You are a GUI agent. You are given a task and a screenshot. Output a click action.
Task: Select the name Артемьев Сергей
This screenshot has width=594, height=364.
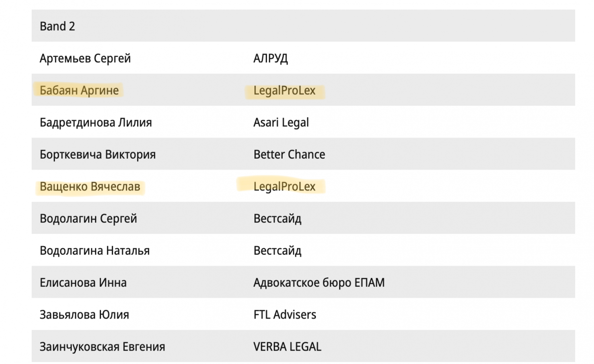(x=85, y=59)
